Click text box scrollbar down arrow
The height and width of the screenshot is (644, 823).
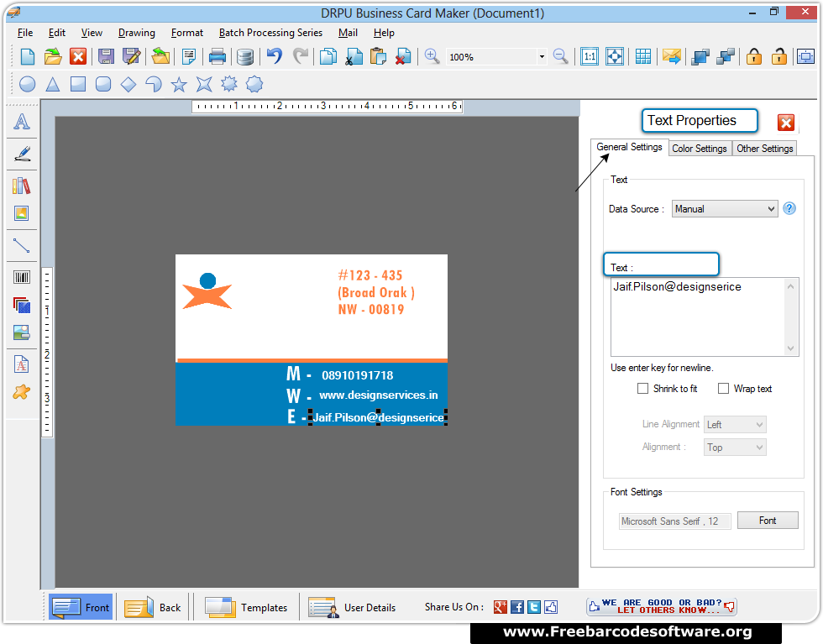pyautogui.click(x=791, y=348)
